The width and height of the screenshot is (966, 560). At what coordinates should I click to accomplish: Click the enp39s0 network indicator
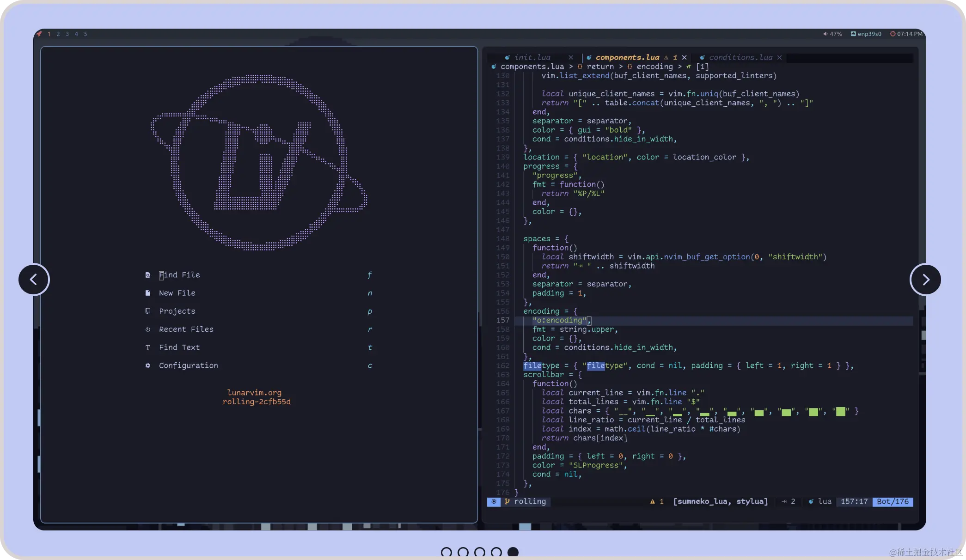pyautogui.click(x=866, y=34)
